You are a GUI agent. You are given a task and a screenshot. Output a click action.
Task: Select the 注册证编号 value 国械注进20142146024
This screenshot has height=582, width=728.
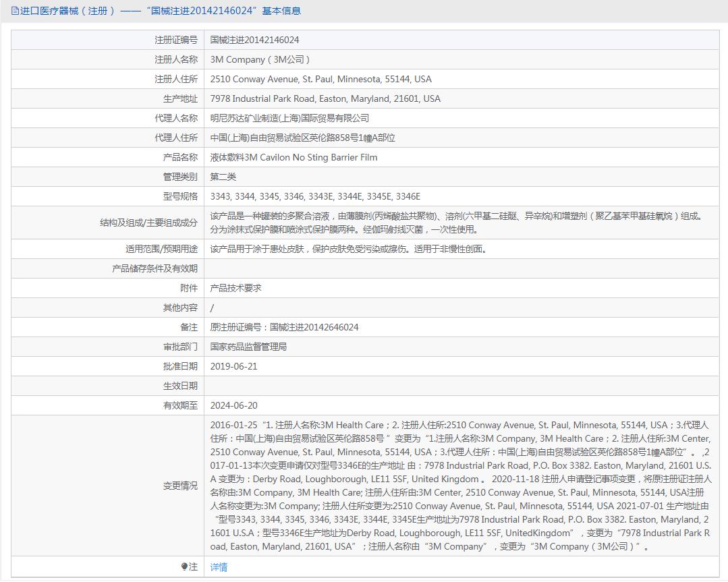254,40
